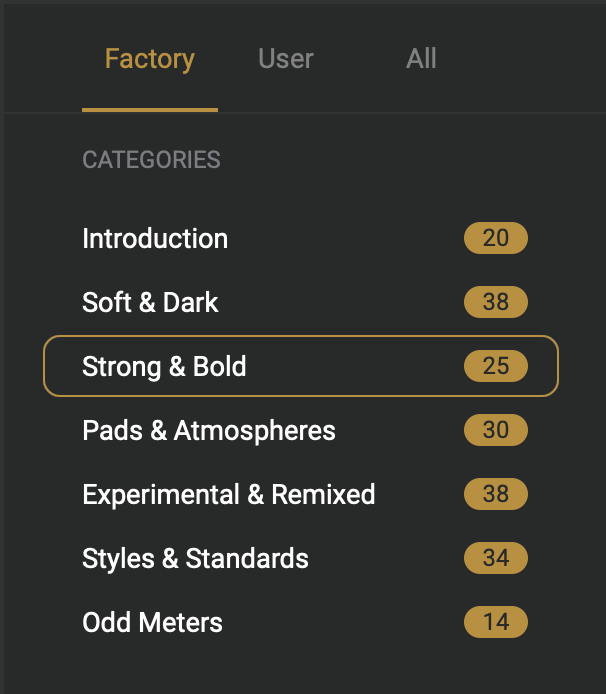
Task: Choose the Soft & Dark category
Action: coord(150,302)
